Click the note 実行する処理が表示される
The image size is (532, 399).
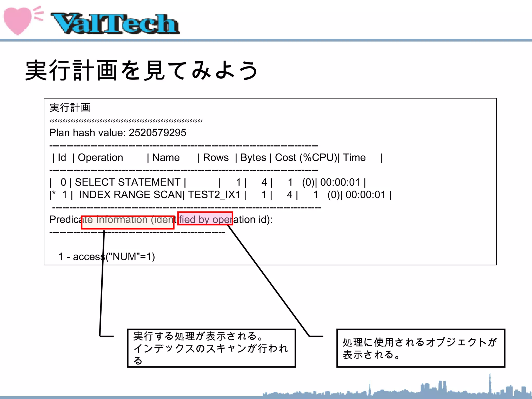coord(211,348)
